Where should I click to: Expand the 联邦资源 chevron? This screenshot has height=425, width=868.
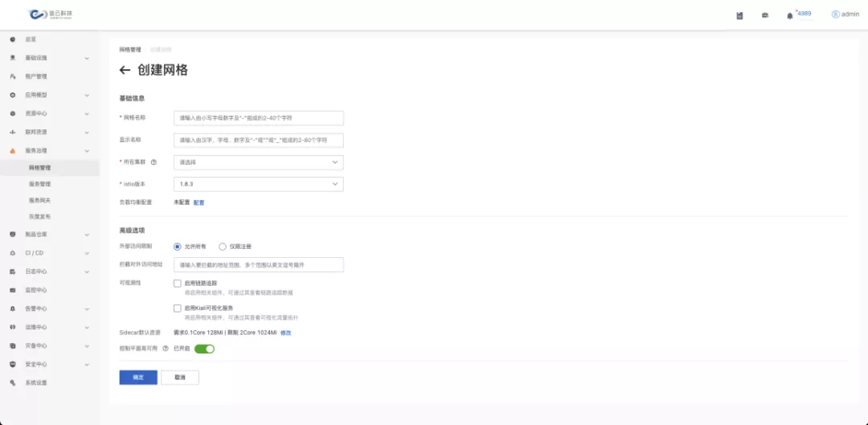[x=87, y=133]
